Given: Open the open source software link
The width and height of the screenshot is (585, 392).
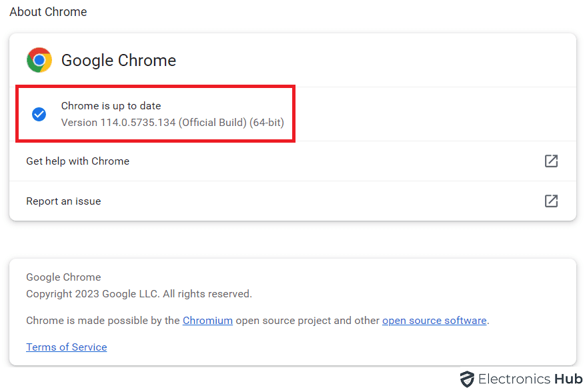Looking at the screenshot, I should point(434,321).
